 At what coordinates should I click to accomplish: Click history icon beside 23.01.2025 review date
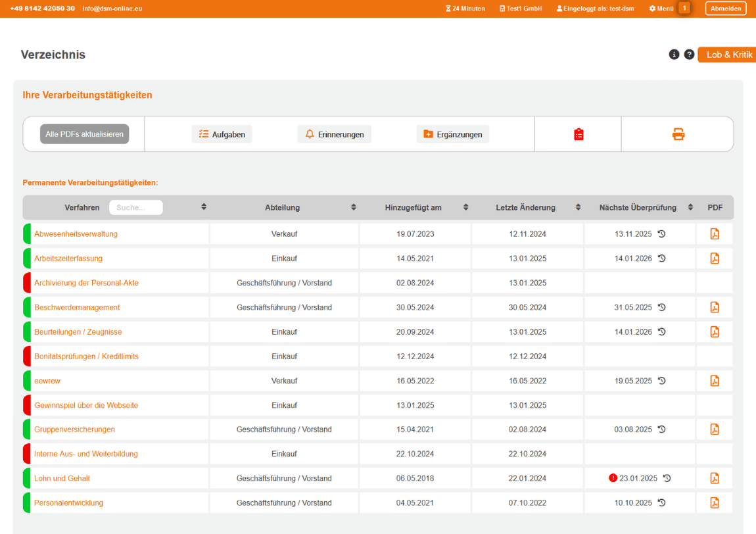pyautogui.click(x=667, y=477)
